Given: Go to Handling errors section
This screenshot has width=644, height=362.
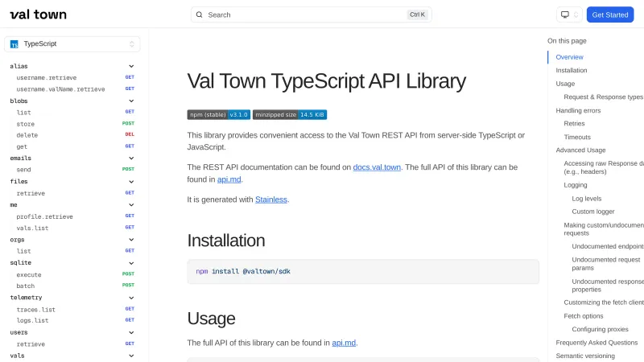Looking at the screenshot, I should coord(578,110).
